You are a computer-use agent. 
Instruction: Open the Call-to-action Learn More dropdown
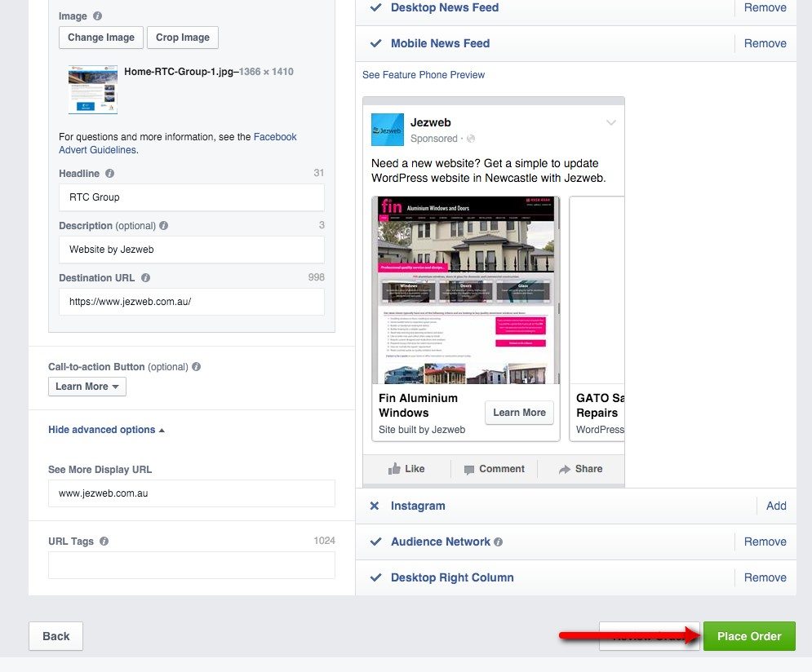pyautogui.click(x=87, y=387)
